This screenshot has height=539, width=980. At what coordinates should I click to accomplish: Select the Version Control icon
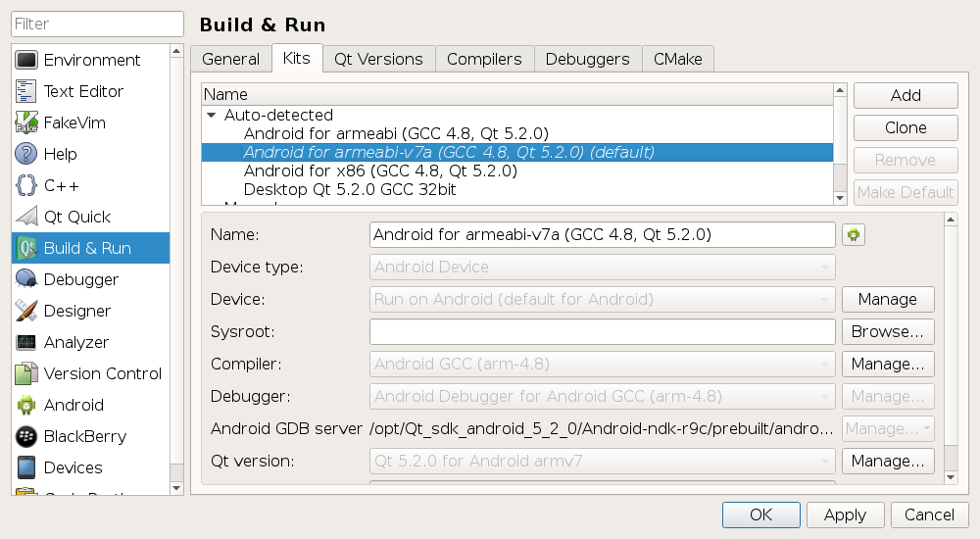tap(26, 373)
